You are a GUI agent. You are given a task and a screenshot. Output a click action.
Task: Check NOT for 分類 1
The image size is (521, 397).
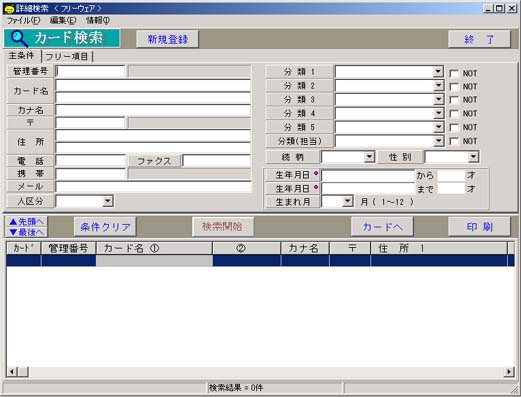tap(454, 73)
